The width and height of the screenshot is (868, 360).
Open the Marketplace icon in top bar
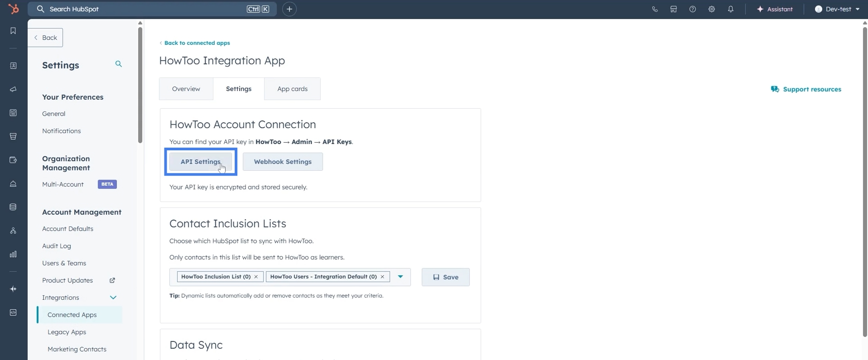(x=674, y=9)
